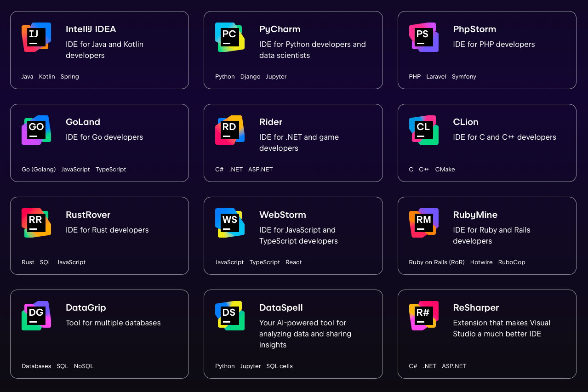Screen dimensions: 588x392
Task: Click the RubyMine RM logo icon
Action: click(x=423, y=223)
